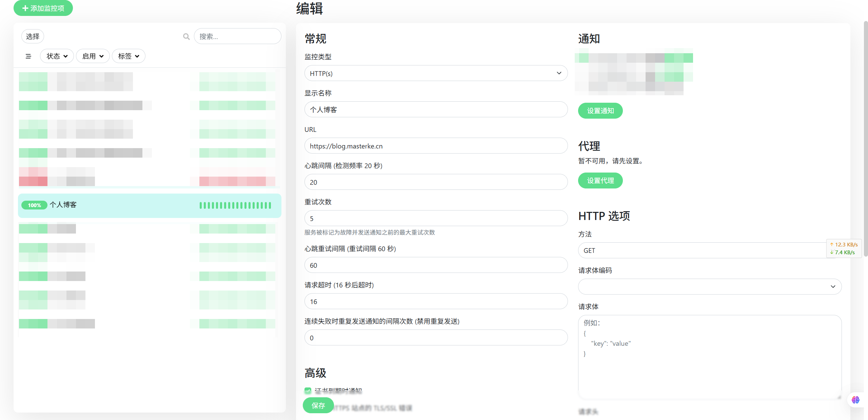The image size is (868, 420).
Task: Click the 保存 button
Action: pos(318,405)
